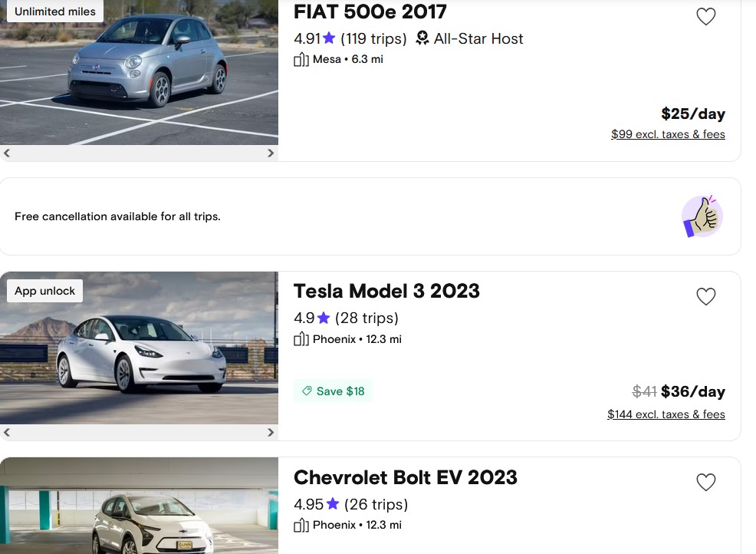Click map icon beside Phoenix for Chevrolet Bolt
Image resolution: width=756 pixels, height=554 pixels.
pyautogui.click(x=301, y=526)
